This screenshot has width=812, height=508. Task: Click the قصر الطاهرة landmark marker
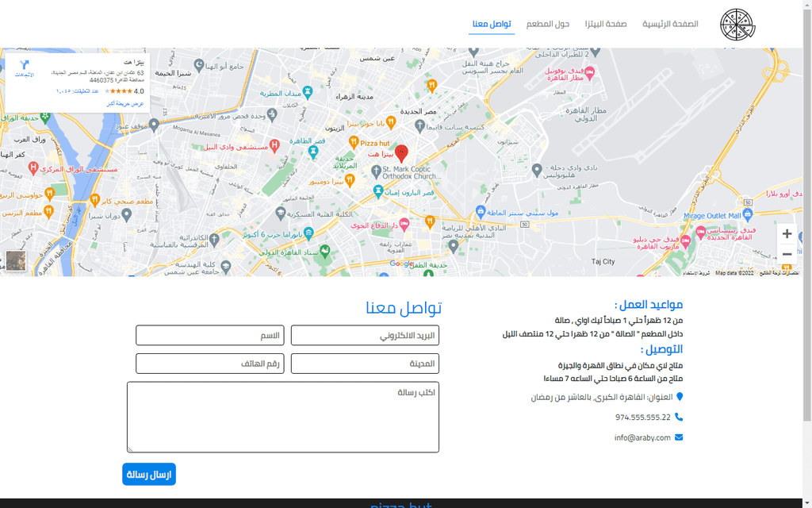[312, 151]
